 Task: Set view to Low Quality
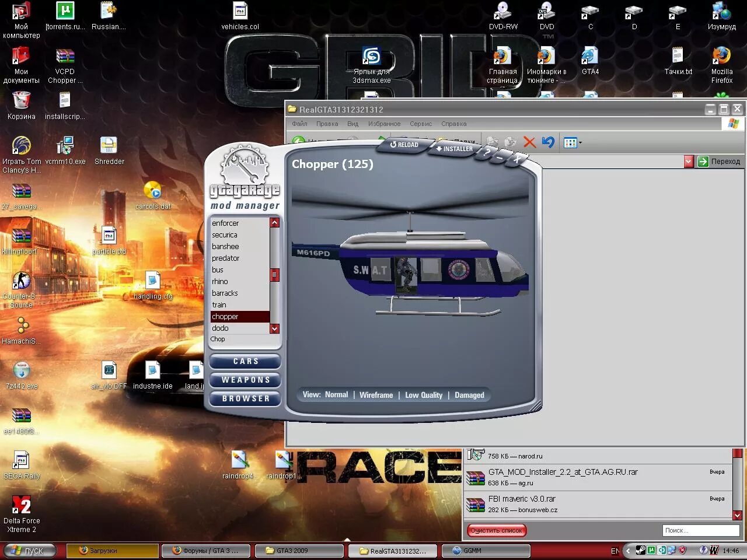point(424,395)
